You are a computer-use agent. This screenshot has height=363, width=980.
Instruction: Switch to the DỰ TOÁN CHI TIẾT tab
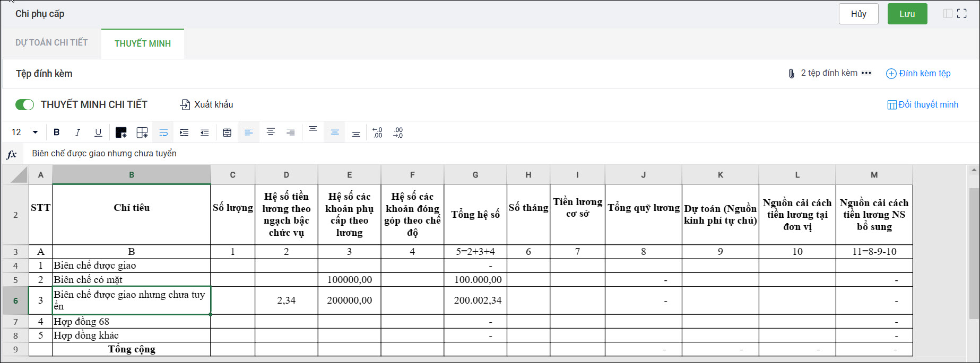click(x=51, y=43)
